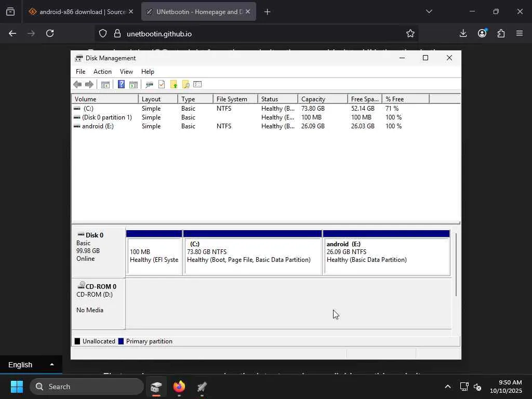The width and height of the screenshot is (532, 399).
Task: Open the Windows Start menu
Action: 17,387
